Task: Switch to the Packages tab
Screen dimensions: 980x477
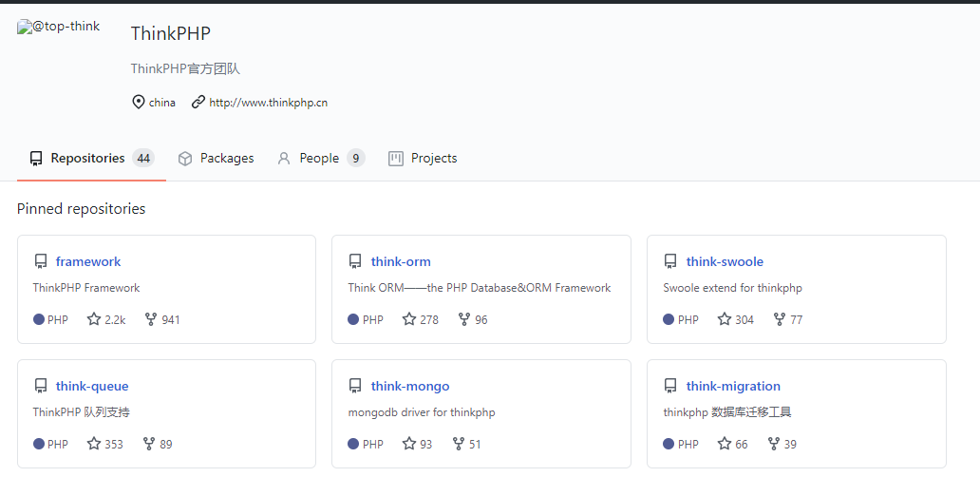Action: click(x=216, y=158)
